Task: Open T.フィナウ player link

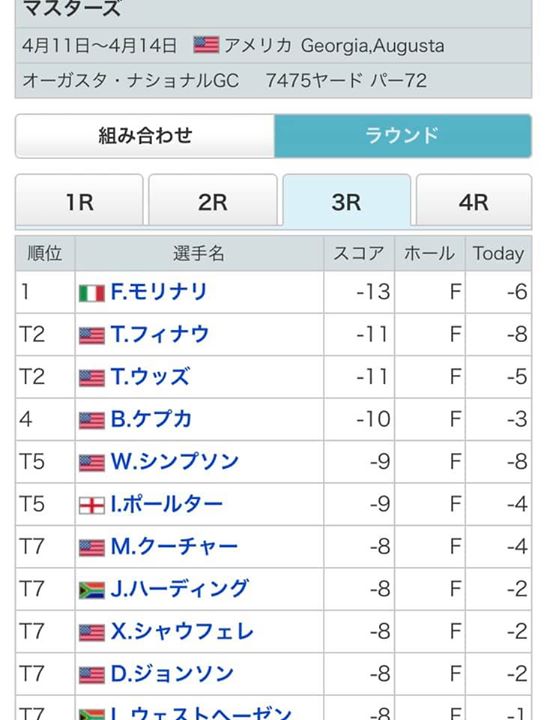Action: click(160, 334)
